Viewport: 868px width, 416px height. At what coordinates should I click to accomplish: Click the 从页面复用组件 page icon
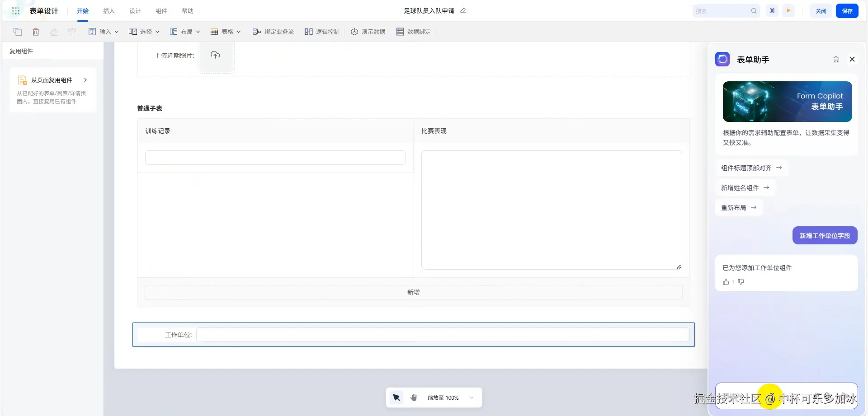tap(22, 80)
